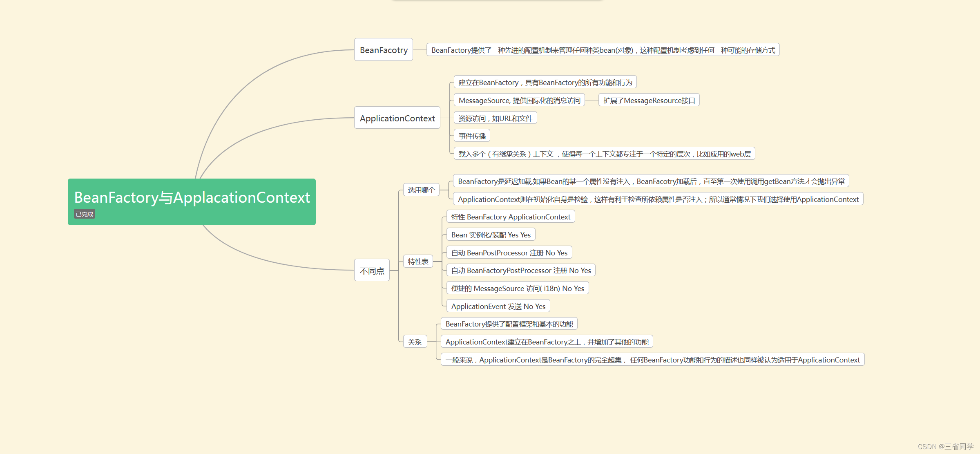Select the 关系 sub-node
980x454 pixels.
415,342
